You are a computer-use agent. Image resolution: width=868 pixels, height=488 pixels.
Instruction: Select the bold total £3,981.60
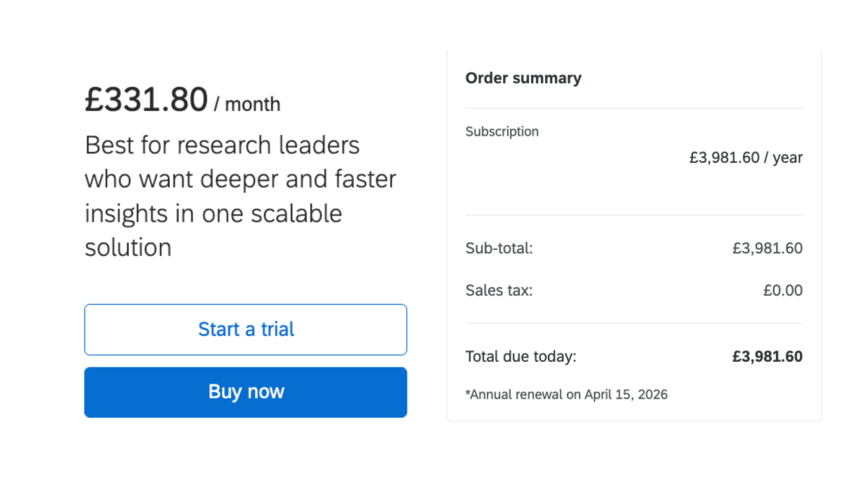click(x=768, y=357)
